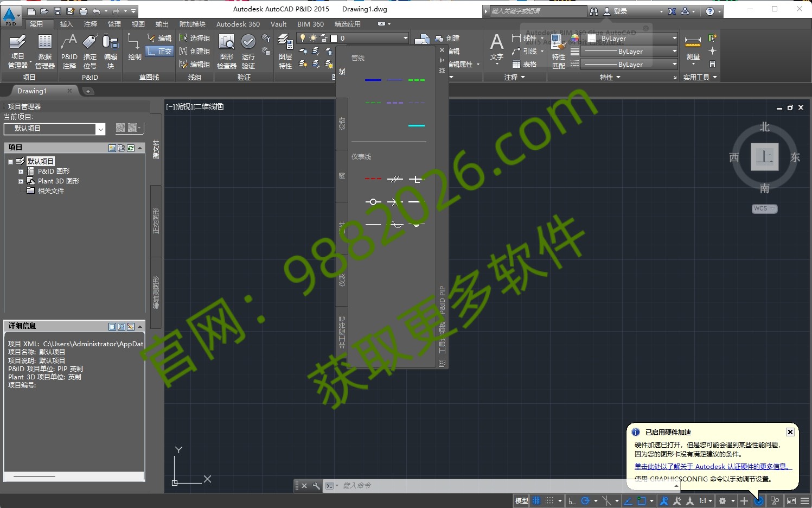Image resolution: width=812 pixels, height=508 pixels.
Task: Toggle ortho mode in status bar
Action: [572, 501]
